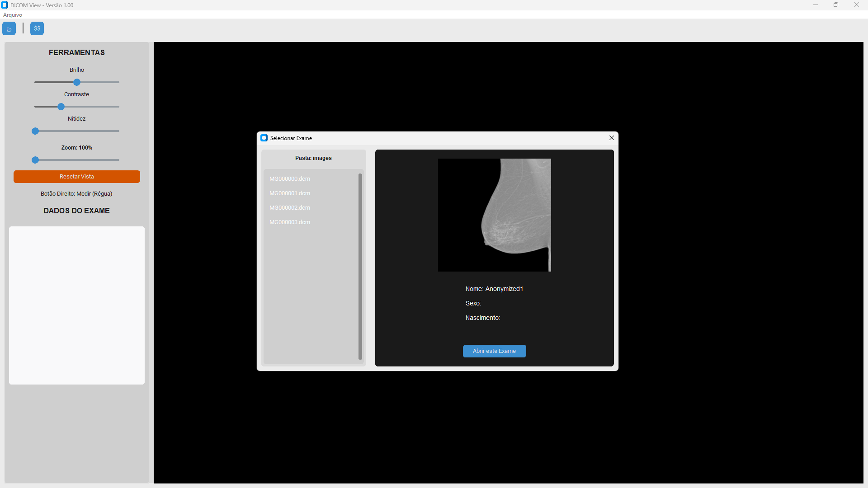Click the mammogram preview thumbnail
The width and height of the screenshot is (868, 488).
click(x=495, y=215)
